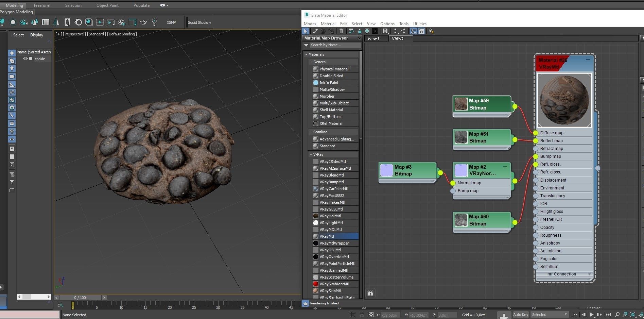Pick material with the eyedropper tool
Image resolution: width=644 pixels, height=319 pixels.
click(315, 31)
